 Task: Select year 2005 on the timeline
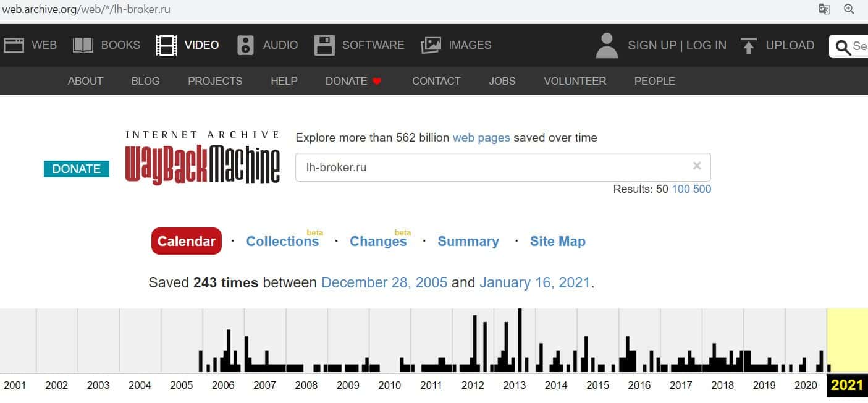coord(182,385)
